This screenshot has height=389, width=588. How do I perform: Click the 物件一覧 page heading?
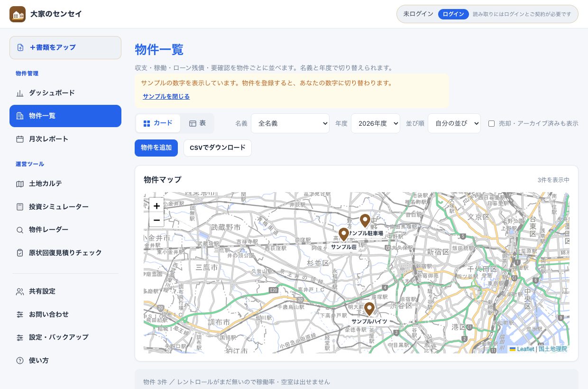tap(159, 49)
